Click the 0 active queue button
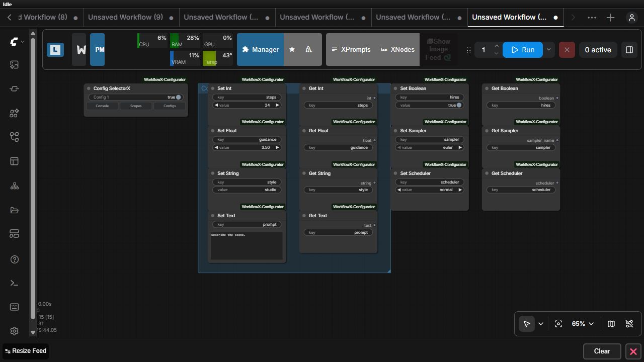644x362 pixels. 598,50
